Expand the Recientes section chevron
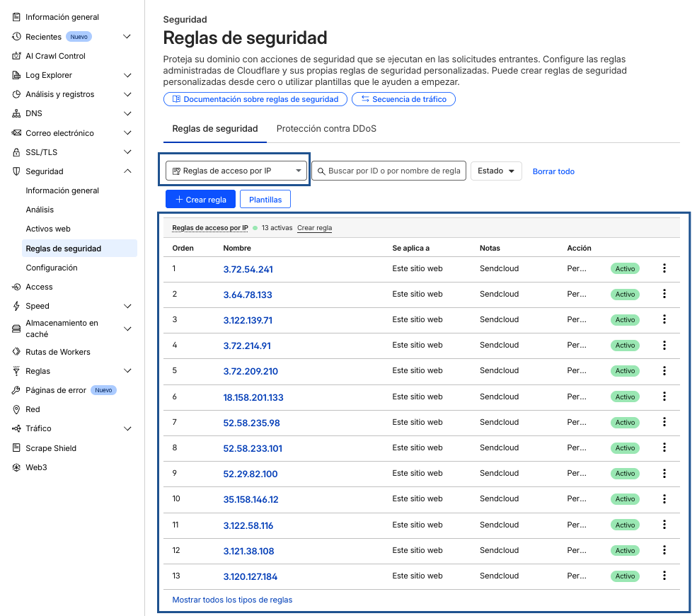The image size is (697, 616). [127, 37]
